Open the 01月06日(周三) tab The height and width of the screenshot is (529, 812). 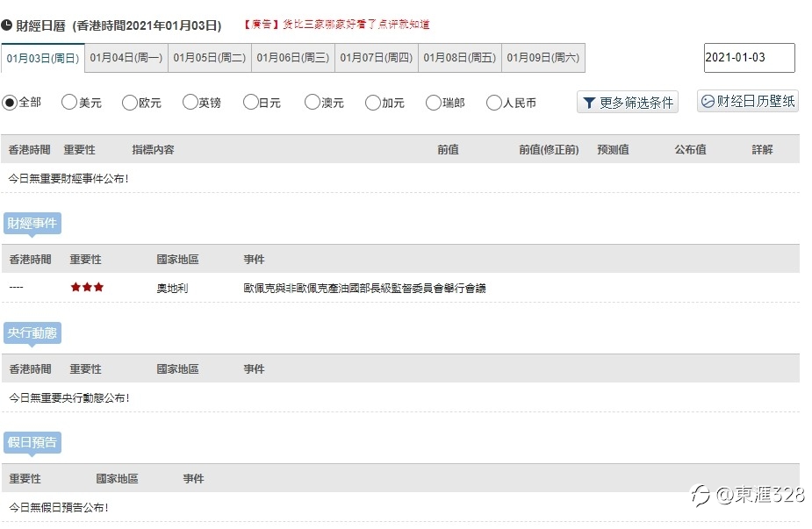293,58
